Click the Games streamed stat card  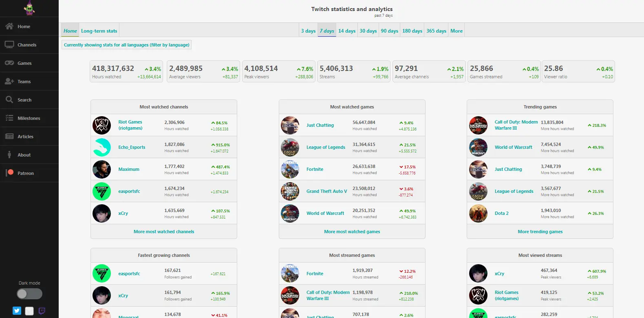pyautogui.click(x=504, y=71)
